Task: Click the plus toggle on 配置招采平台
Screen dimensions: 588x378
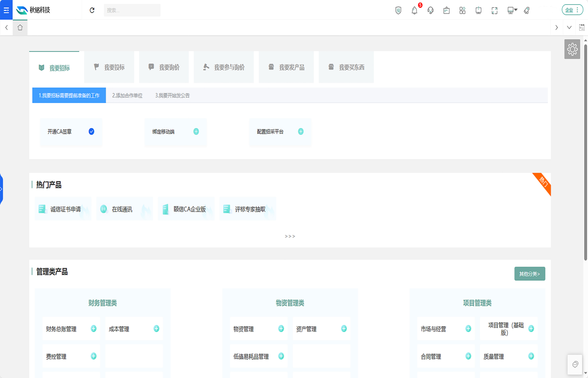Action: pyautogui.click(x=301, y=131)
